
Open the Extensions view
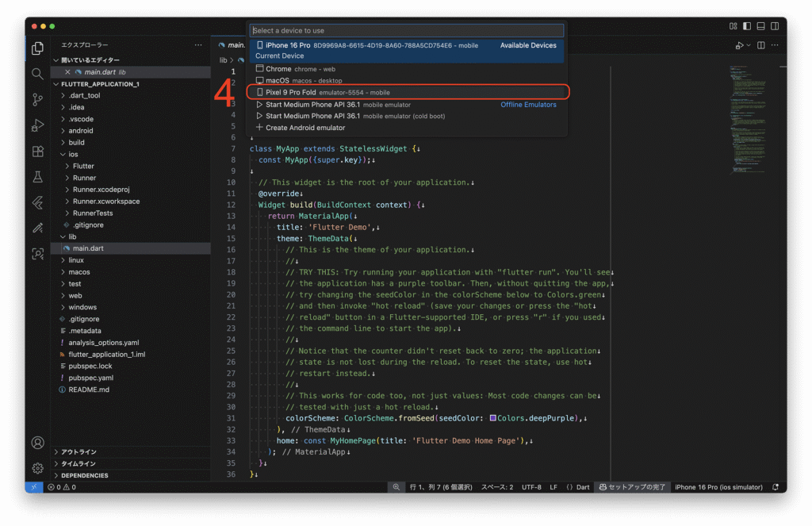click(37, 151)
